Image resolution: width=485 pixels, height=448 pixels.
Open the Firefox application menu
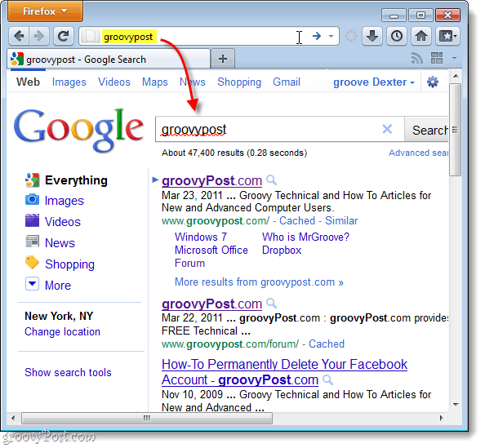45,11
